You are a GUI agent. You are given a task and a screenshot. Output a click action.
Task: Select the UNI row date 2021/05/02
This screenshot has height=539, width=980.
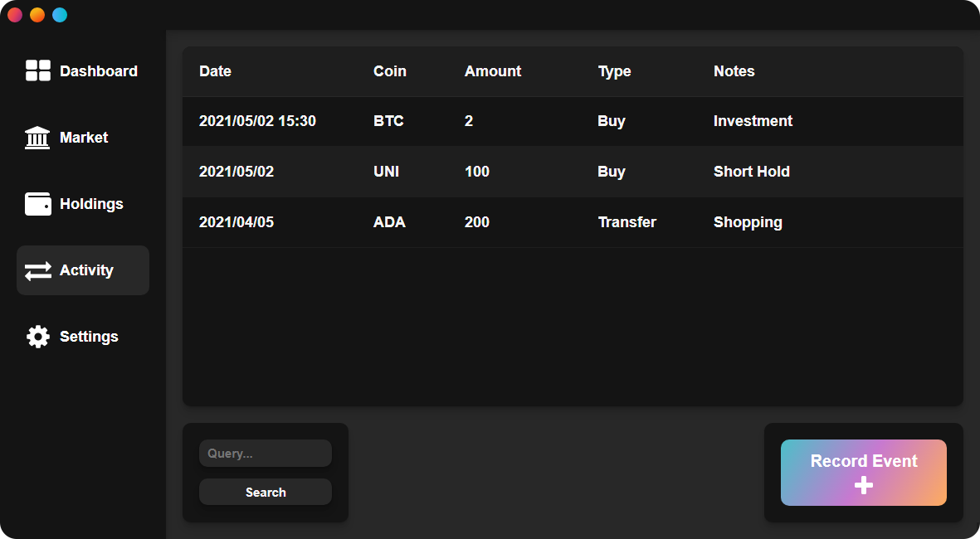(x=236, y=172)
